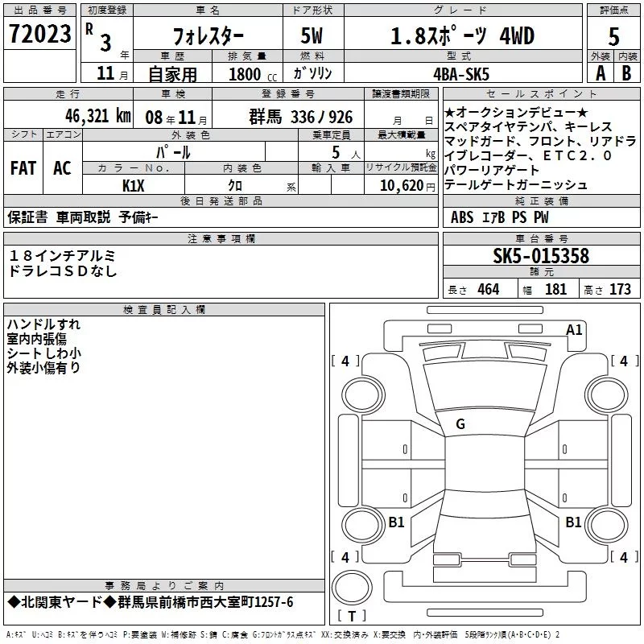Click the A1 damage mark on diagram
Screen dimensions: 644x644
[x=574, y=330]
